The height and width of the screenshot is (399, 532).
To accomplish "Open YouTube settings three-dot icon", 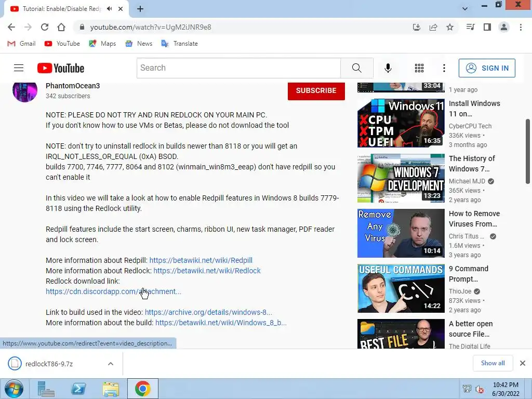I will coord(444,68).
